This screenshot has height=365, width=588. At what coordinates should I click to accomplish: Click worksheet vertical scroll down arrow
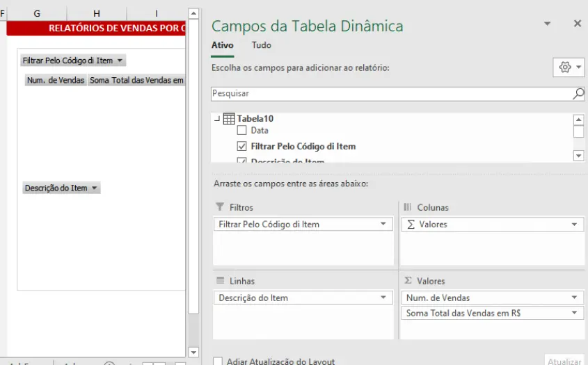193,352
